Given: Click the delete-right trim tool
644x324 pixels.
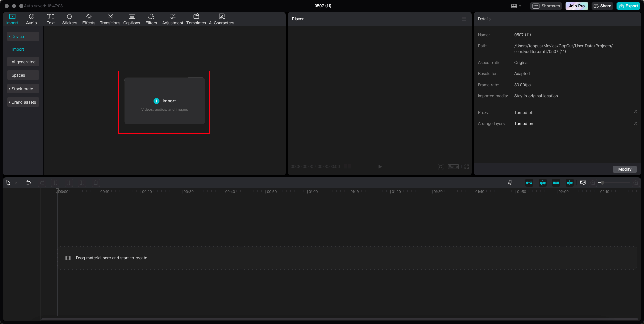Looking at the screenshot, I should point(82,183).
